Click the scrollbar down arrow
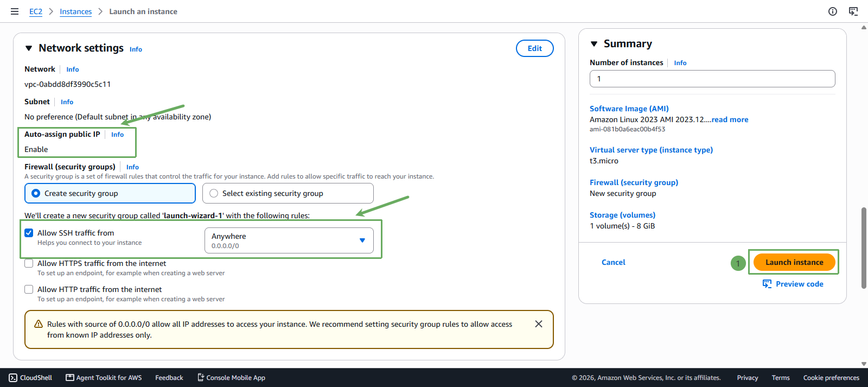The width and height of the screenshot is (868, 387). pyautogui.click(x=864, y=364)
